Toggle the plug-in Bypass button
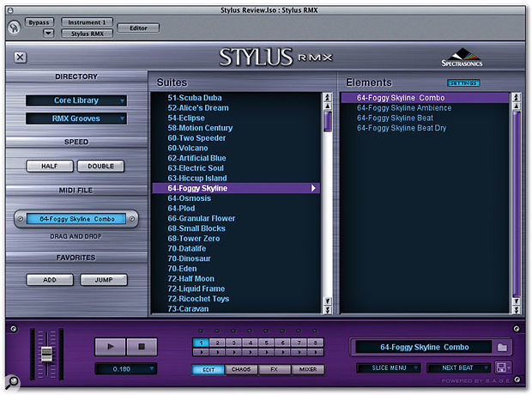Viewport: 532px width, 395px height. click(39, 22)
